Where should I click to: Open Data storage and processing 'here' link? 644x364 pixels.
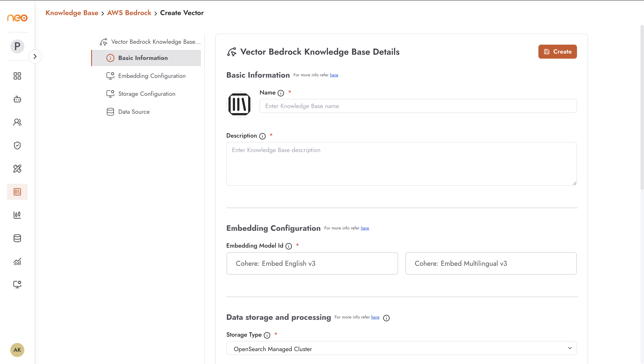pyautogui.click(x=375, y=317)
